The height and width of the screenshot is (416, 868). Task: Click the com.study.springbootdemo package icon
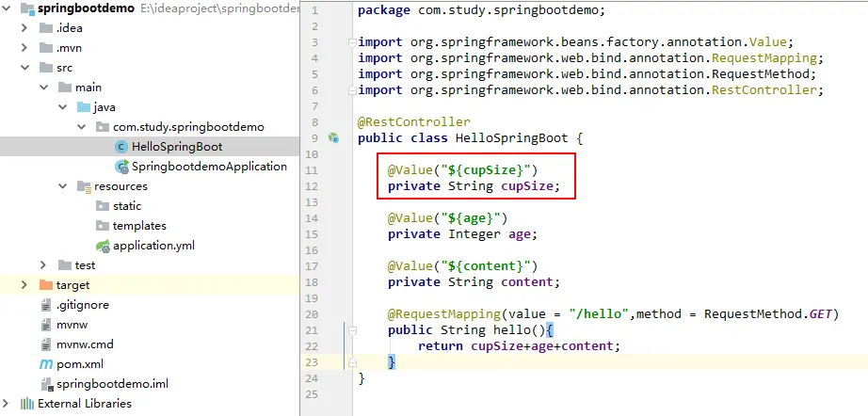point(103,127)
